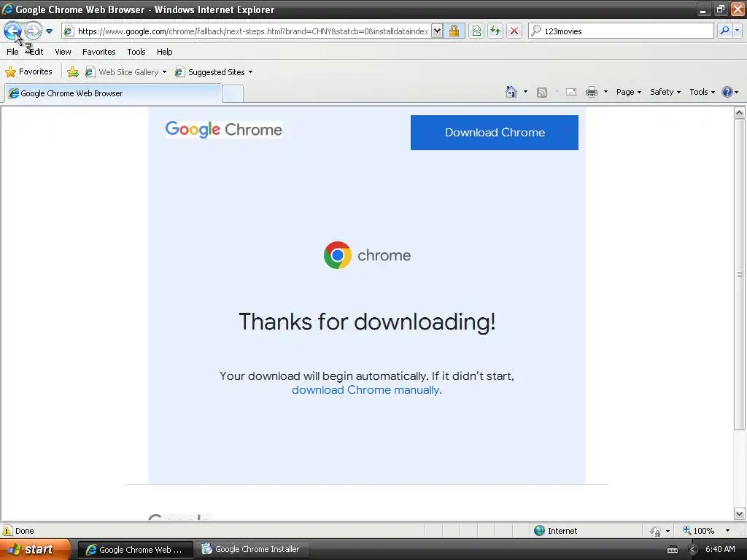This screenshot has width=747, height=560.
Task: Open the Safety command menu
Action: [x=665, y=92]
